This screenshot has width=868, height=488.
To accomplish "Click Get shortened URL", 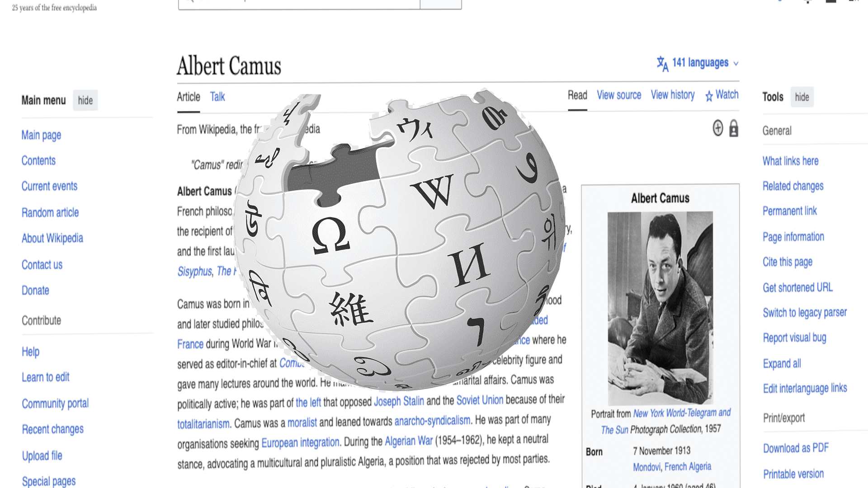I will pos(798,287).
